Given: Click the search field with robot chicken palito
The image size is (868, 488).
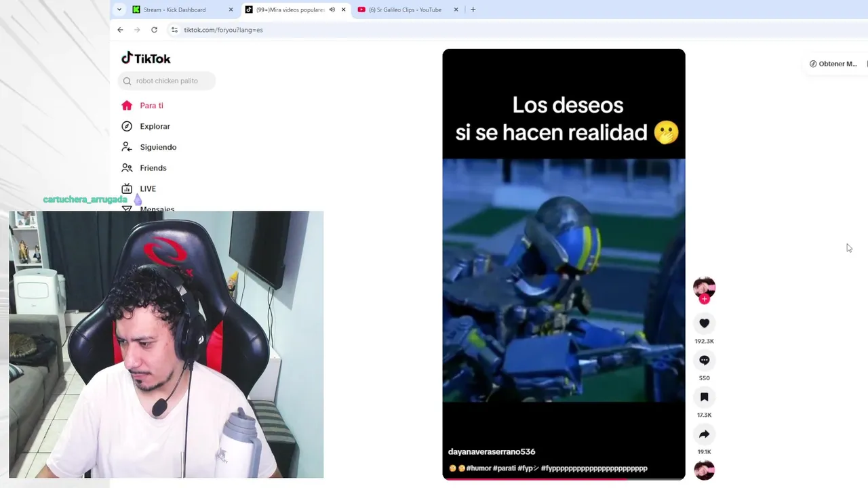Looking at the screenshot, I should tap(167, 81).
